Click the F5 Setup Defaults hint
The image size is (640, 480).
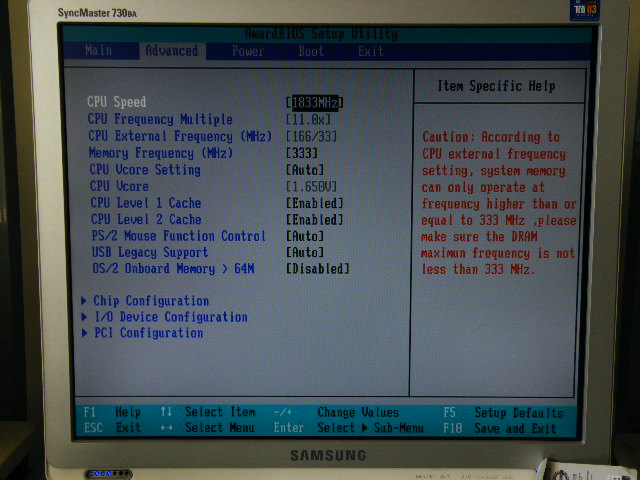coord(503,413)
